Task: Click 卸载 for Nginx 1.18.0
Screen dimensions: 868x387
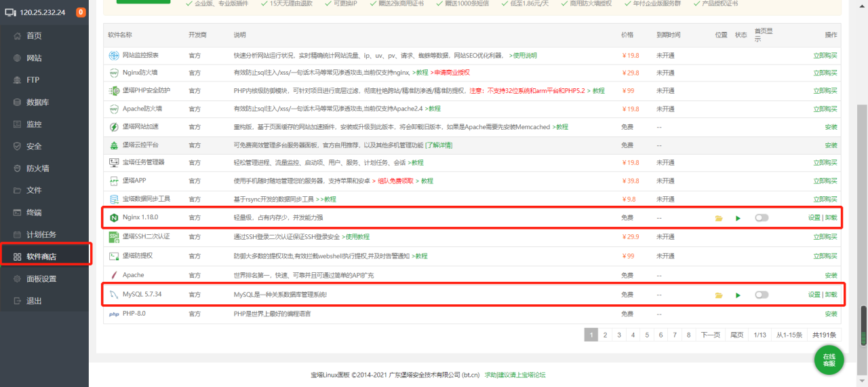Action: 831,218
